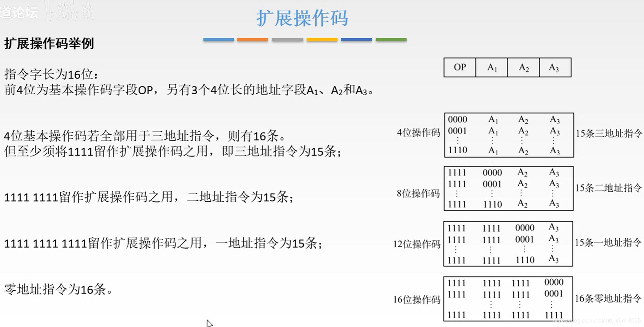Click 0000 in the 16位操作码 box
This screenshot has height=327, width=644.
[554, 282]
